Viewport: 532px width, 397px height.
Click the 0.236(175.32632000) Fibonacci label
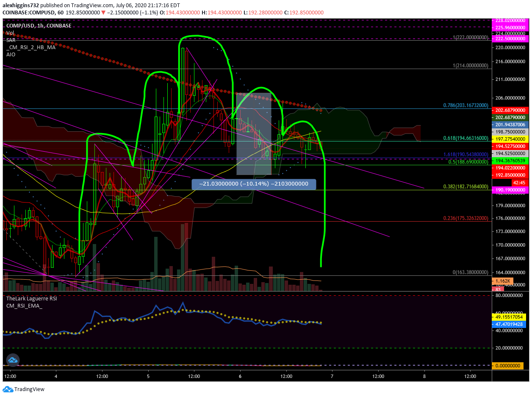pos(465,218)
